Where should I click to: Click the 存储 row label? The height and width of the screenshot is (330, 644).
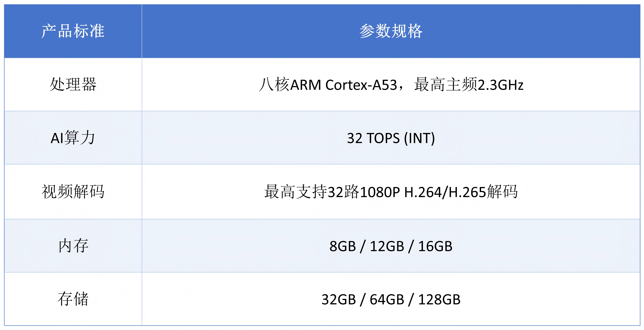click(73, 299)
